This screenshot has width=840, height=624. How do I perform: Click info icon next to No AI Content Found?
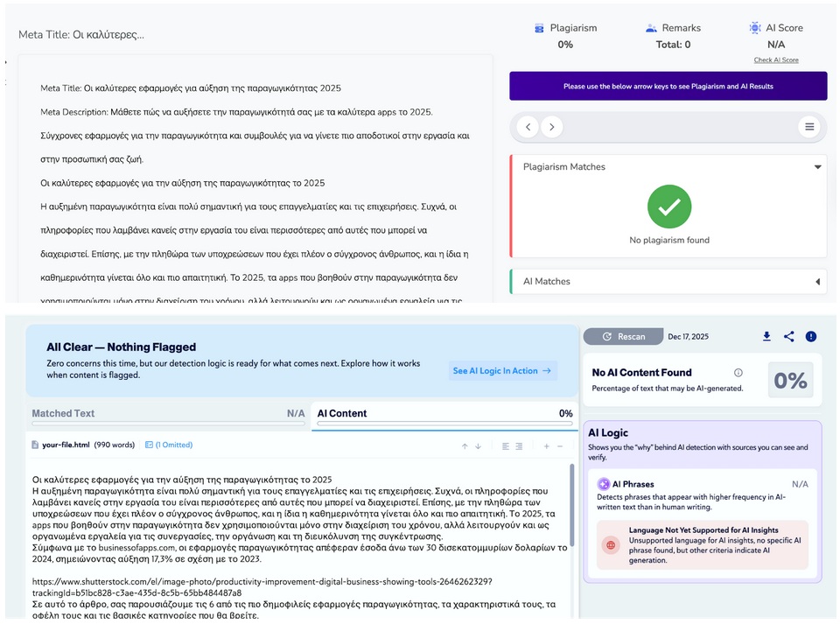coord(738,373)
